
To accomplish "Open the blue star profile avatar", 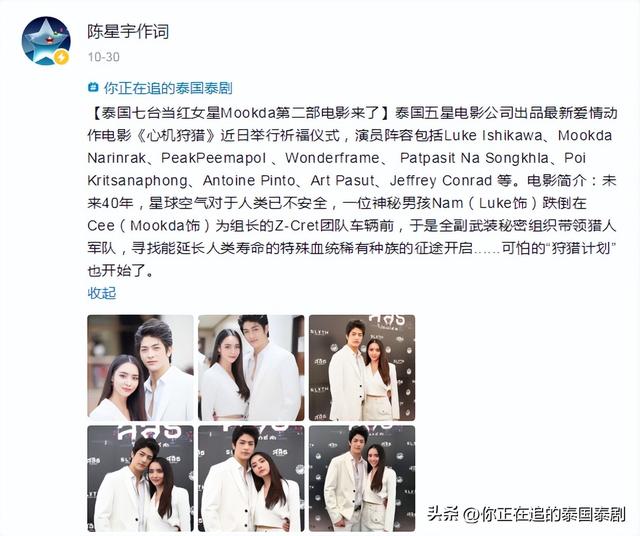I will point(46,41).
